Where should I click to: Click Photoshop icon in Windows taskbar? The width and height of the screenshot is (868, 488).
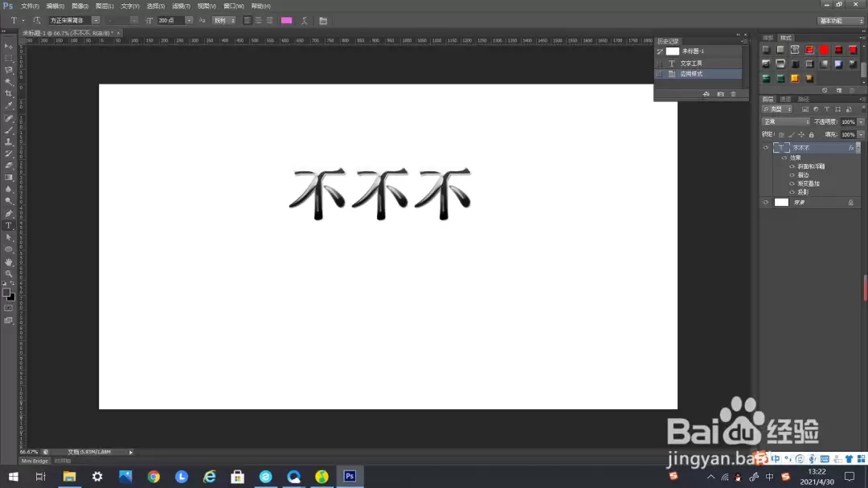[350, 477]
